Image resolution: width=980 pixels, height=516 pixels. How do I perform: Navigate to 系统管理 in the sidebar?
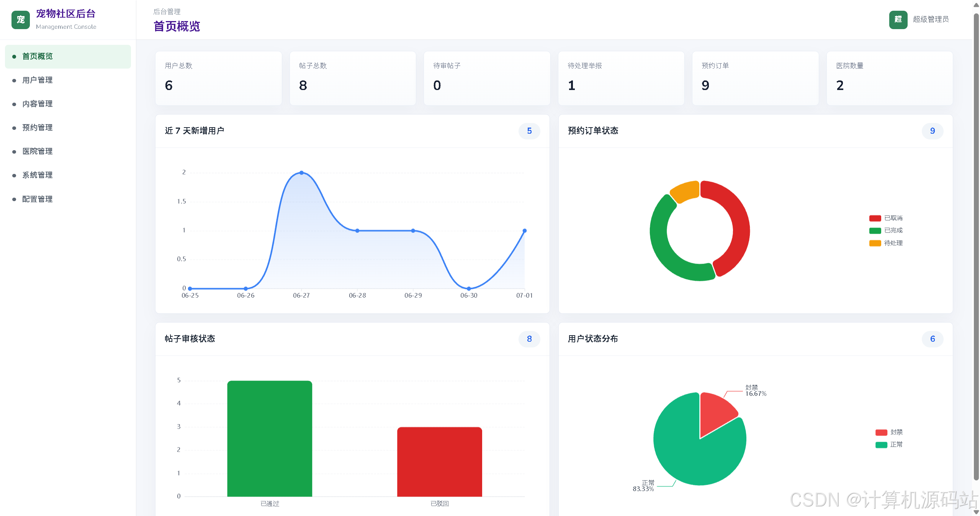[68, 175]
